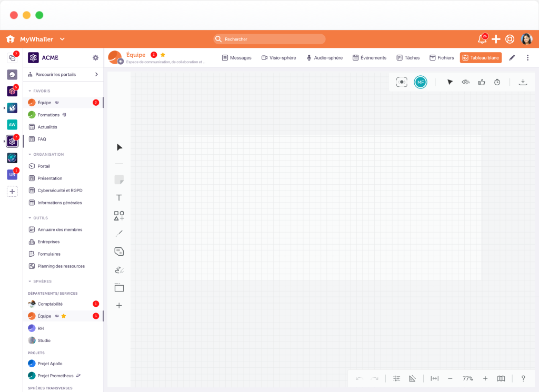The height and width of the screenshot is (392, 539).
Task: Open the user profile avatar
Action: (526, 39)
